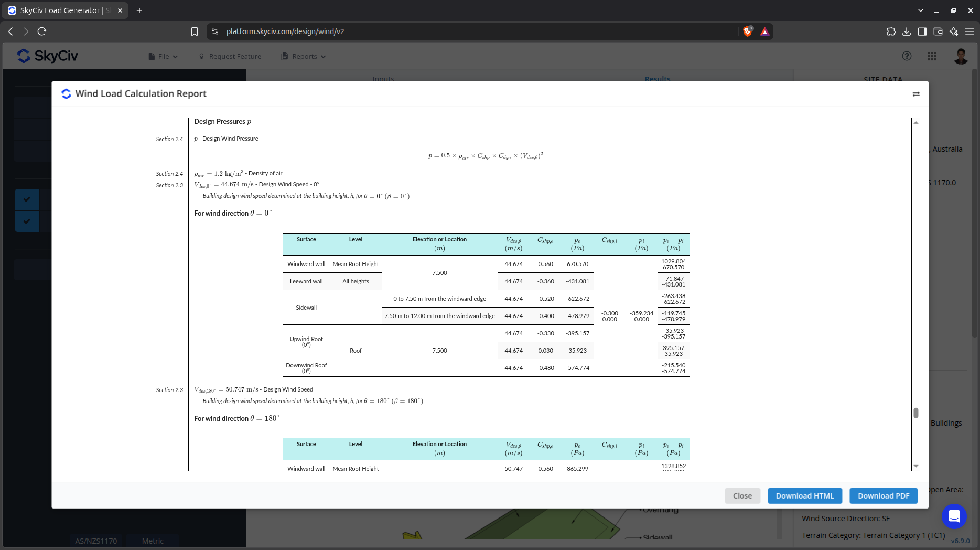Click Request Feature in the menu bar
The image size is (980, 550).
tap(230, 57)
